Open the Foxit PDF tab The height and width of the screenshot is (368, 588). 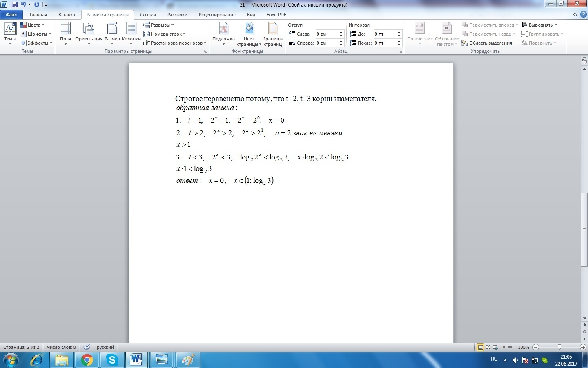click(276, 15)
